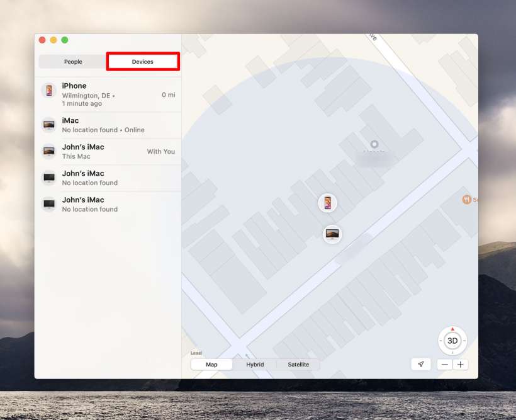Toggle the 3D map view
Image resolution: width=516 pixels, height=420 pixels.
pos(452,341)
